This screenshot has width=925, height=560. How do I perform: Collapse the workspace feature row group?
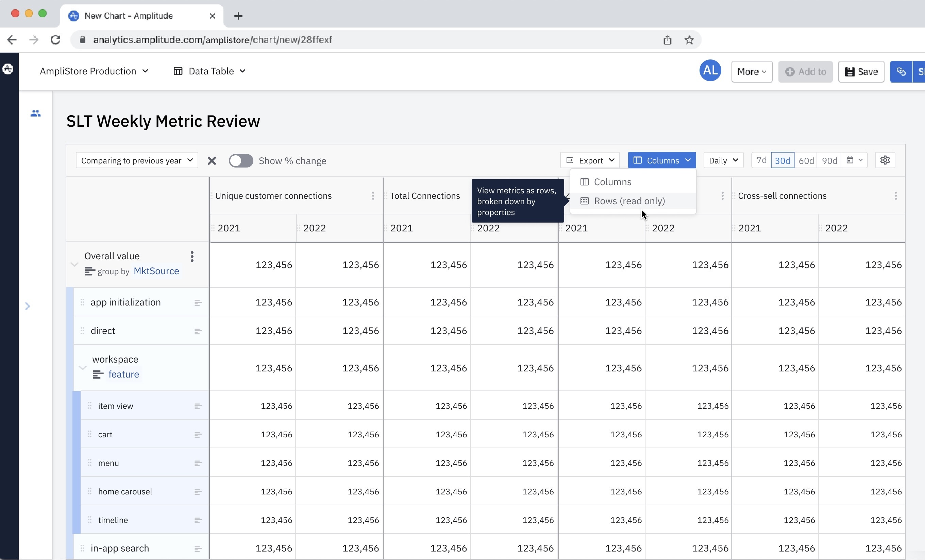pyautogui.click(x=83, y=368)
